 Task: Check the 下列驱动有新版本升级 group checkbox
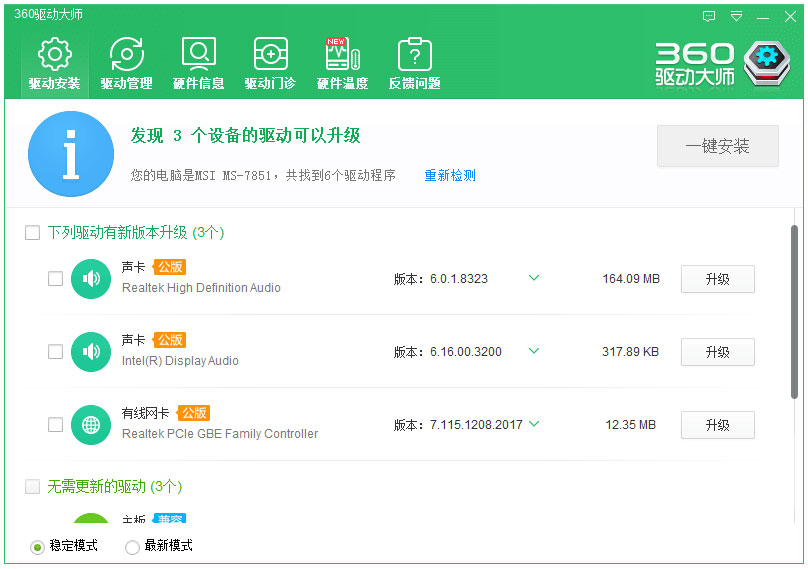pos(32,232)
